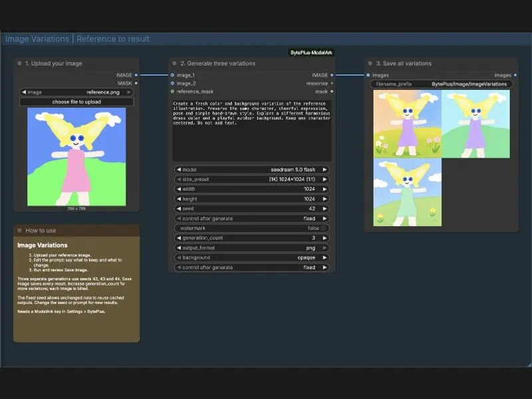Click the 'Image Variations' heading in the note
Image resolution: width=532 pixels, height=399 pixels.
[x=43, y=245]
